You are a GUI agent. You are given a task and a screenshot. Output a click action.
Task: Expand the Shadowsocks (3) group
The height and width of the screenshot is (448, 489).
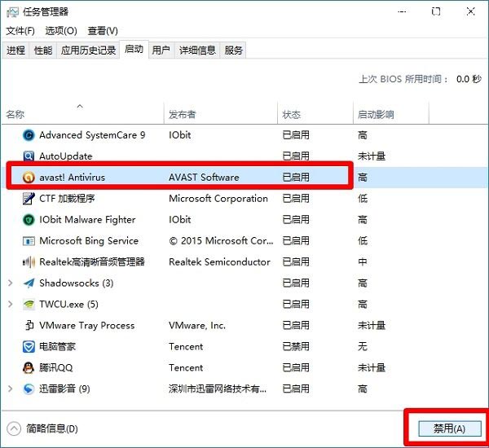pyautogui.click(x=11, y=283)
